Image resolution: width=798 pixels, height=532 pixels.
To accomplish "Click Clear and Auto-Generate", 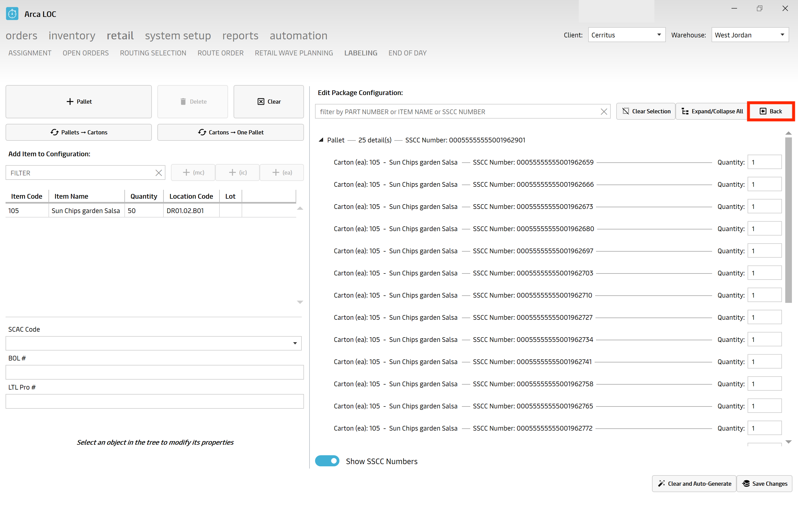I will [694, 484].
